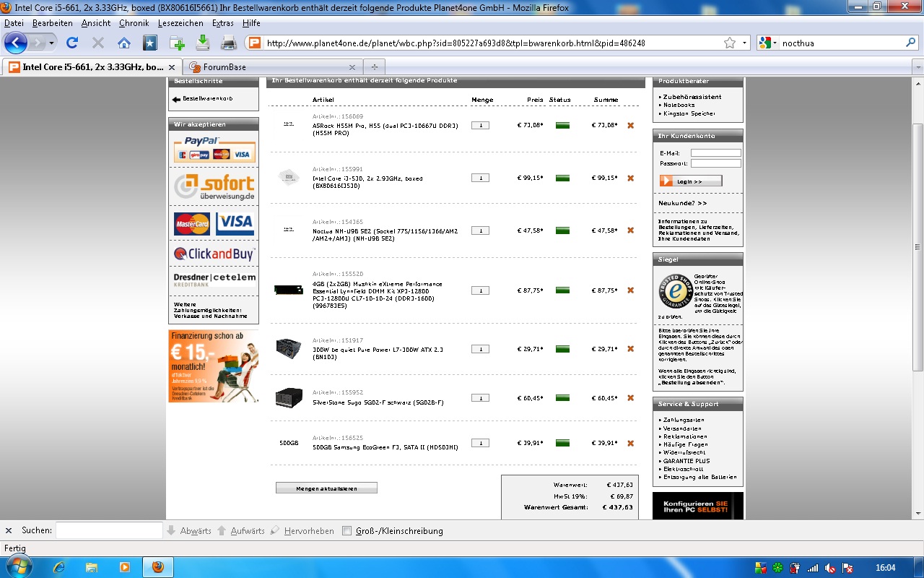Open Windows Media Player from the taskbar
This screenshot has height=578, width=924.
[x=124, y=567]
